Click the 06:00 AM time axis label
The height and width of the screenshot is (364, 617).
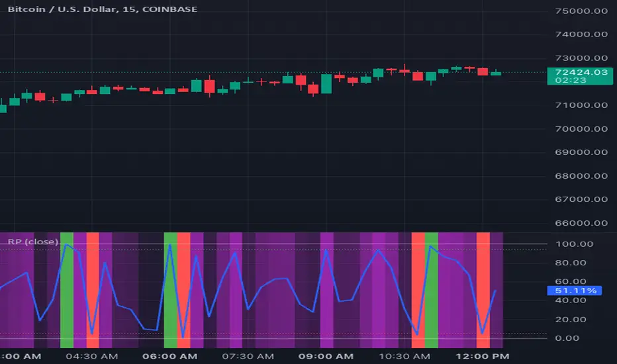point(169,357)
